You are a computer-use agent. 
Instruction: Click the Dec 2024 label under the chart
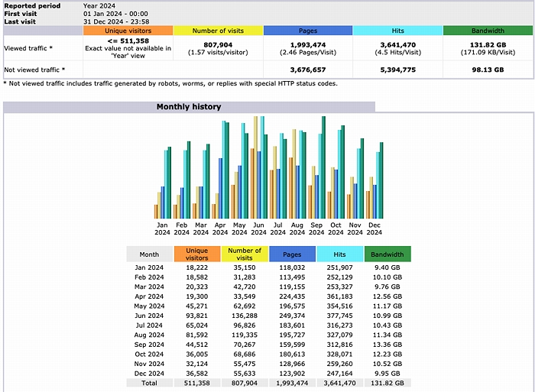coord(375,229)
